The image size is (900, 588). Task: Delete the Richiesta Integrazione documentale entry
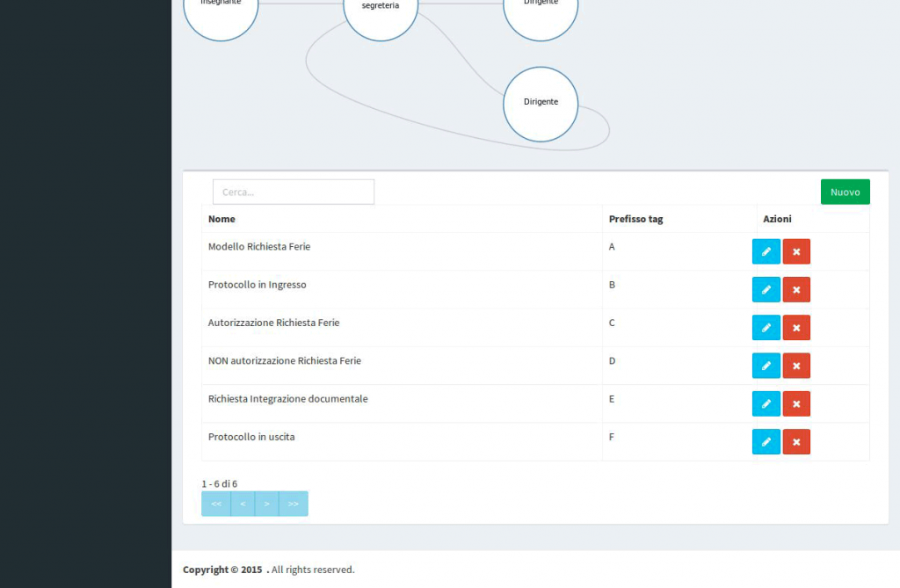point(796,403)
